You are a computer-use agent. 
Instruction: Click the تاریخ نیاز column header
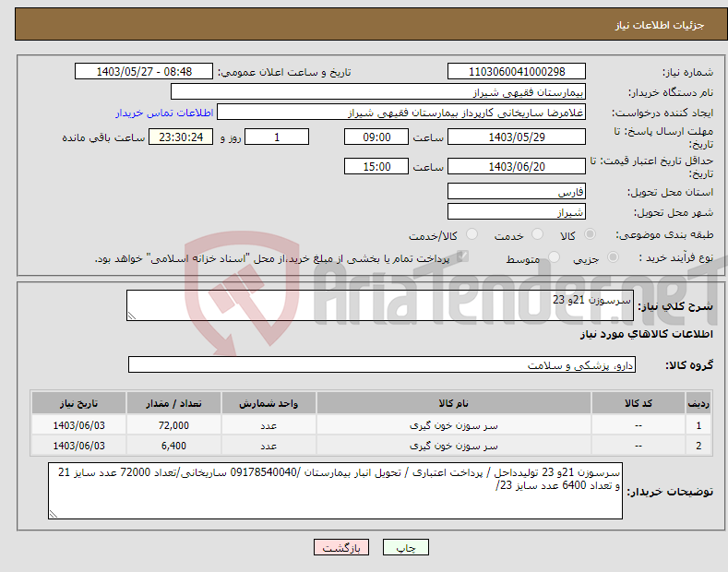click(x=78, y=403)
